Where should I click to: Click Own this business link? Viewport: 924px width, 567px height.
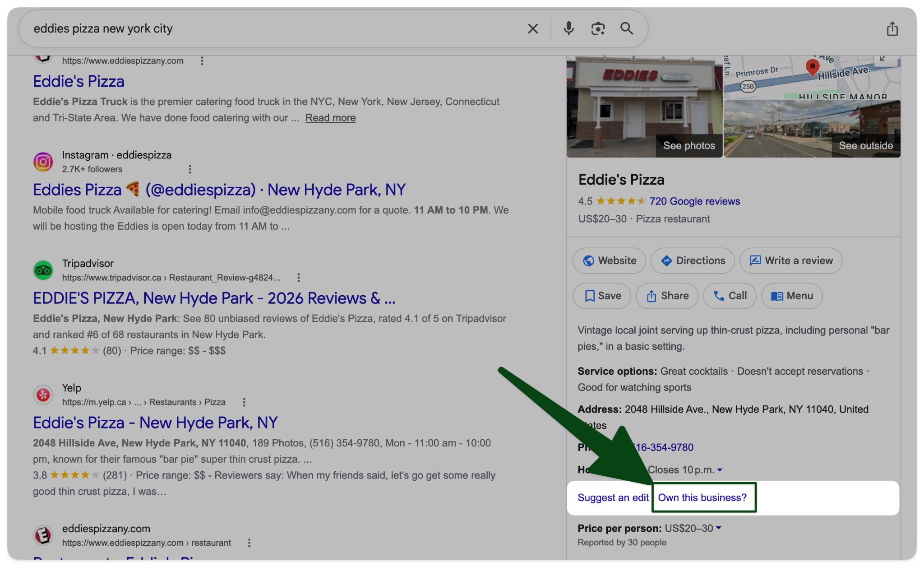702,497
